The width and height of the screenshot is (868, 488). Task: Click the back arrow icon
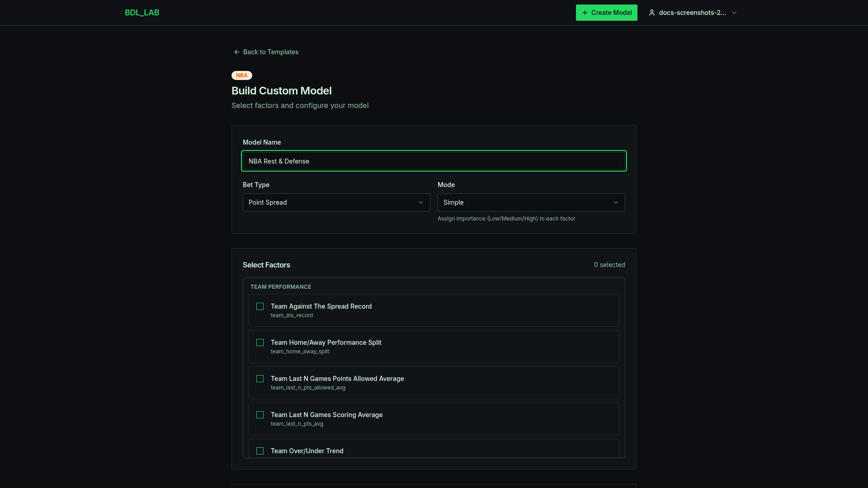[x=236, y=52]
